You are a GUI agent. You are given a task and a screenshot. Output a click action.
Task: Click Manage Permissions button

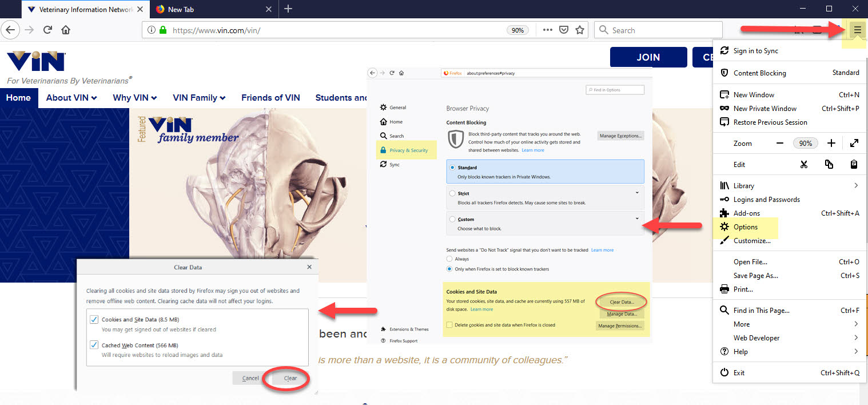pos(620,325)
